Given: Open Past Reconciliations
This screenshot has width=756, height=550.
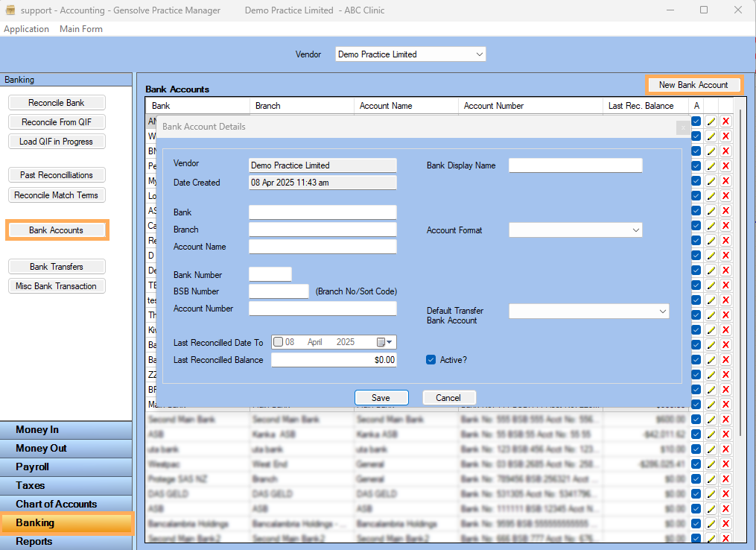Looking at the screenshot, I should pyautogui.click(x=57, y=175).
